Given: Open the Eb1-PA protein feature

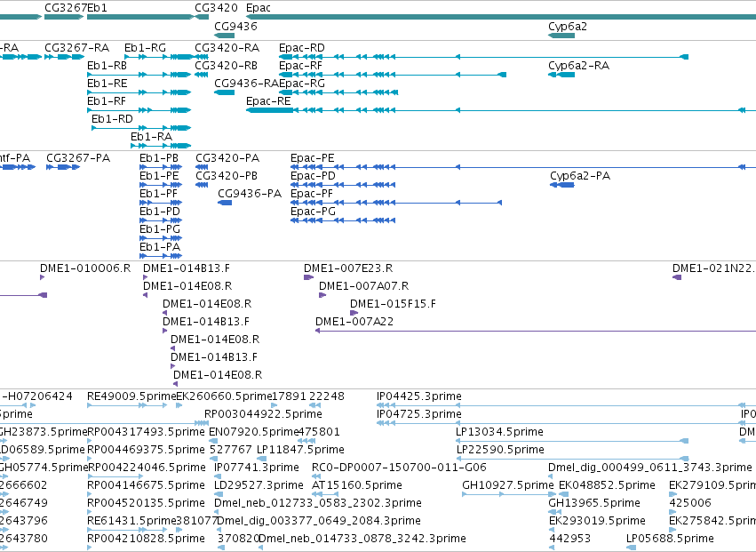Looking at the screenshot, I should [x=161, y=256].
